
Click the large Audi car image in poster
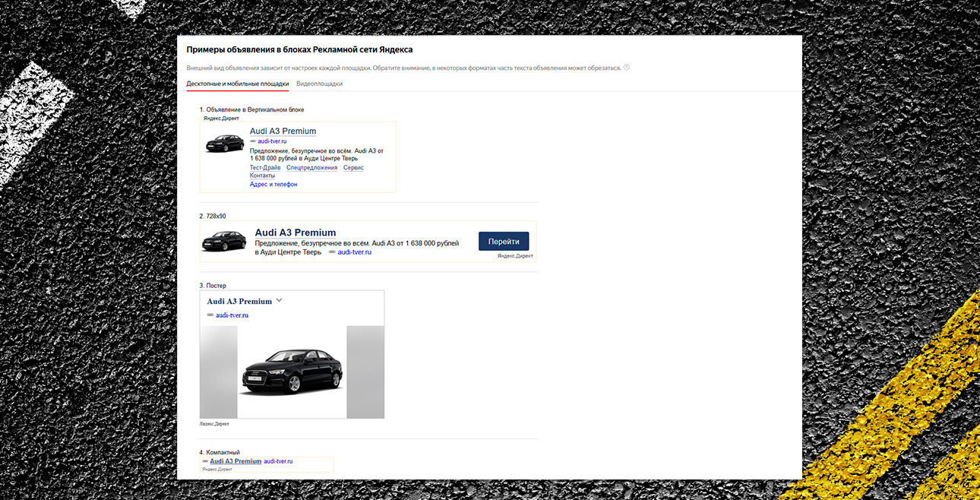(x=292, y=372)
